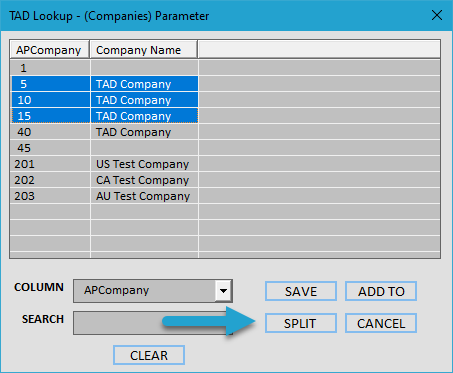453x373 pixels.
Task: Click TAD Company name in row 15
Action: tap(144, 116)
